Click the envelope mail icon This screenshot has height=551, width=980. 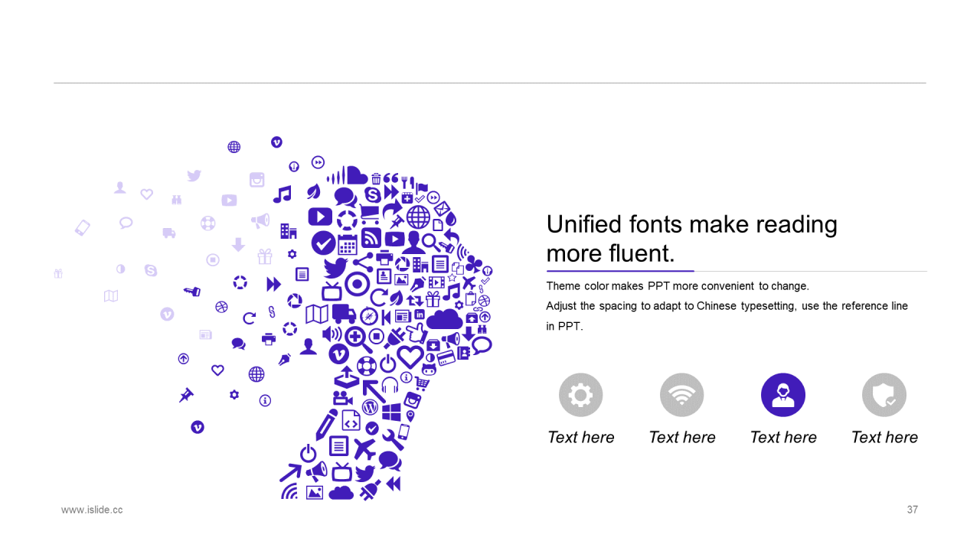(442, 209)
